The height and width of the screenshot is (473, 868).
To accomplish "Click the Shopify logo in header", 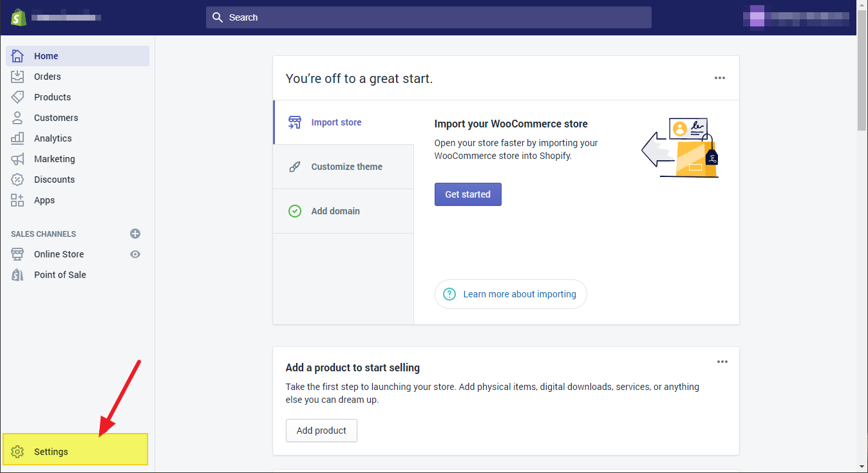I will point(18,17).
